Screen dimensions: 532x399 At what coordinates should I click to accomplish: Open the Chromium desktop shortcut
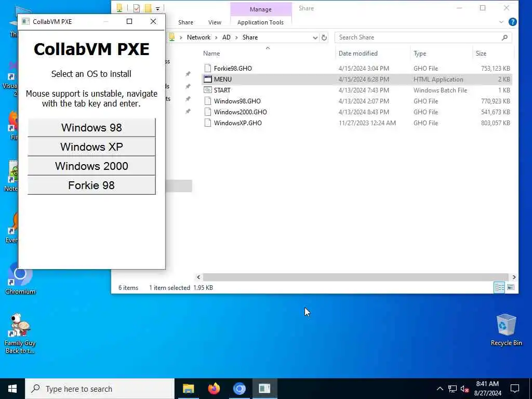[x=20, y=279]
